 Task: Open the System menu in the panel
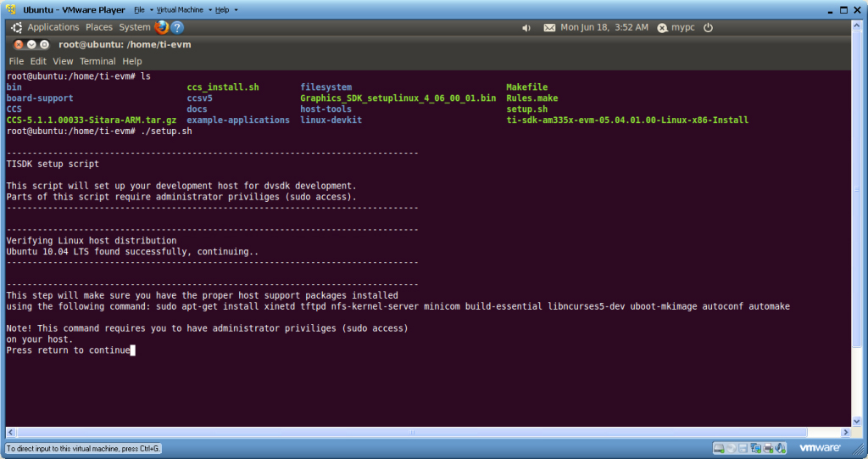pos(135,27)
